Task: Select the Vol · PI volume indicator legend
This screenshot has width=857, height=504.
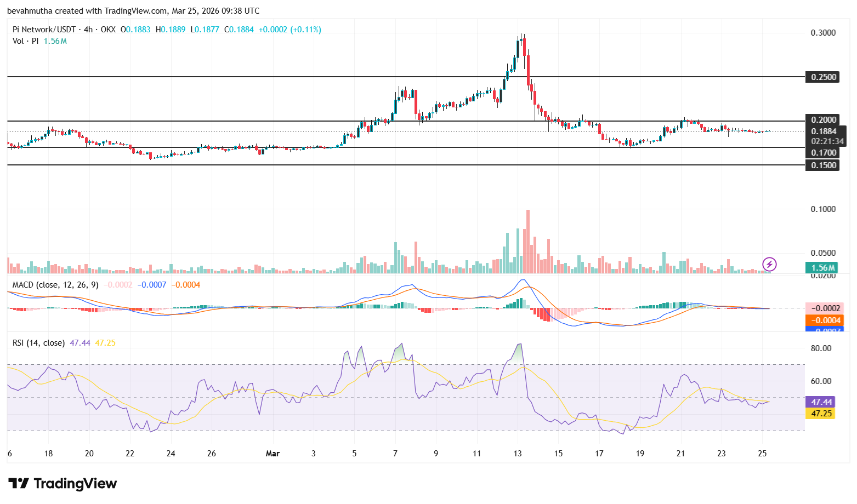Action: tap(25, 41)
